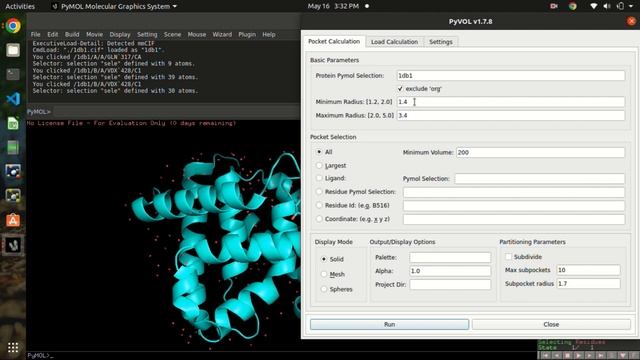The height and width of the screenshot is (360, 640).
Task: Open Visual Studio Code from the dock
Action: point(13,99)
